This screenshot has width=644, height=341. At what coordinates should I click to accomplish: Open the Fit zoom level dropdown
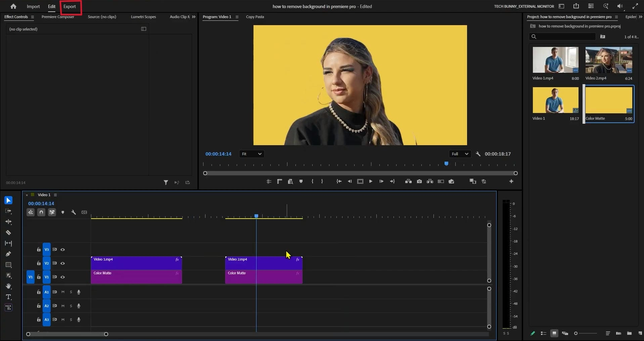click(251, 154)
